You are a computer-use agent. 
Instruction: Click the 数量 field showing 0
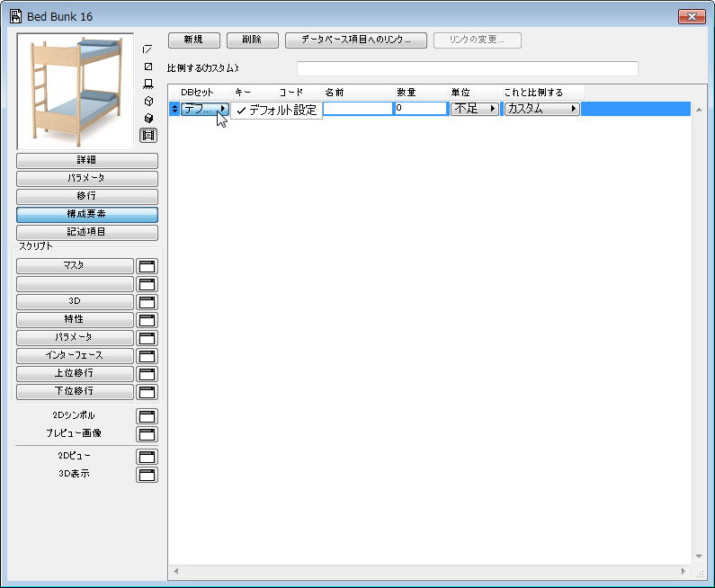(421, 109)
